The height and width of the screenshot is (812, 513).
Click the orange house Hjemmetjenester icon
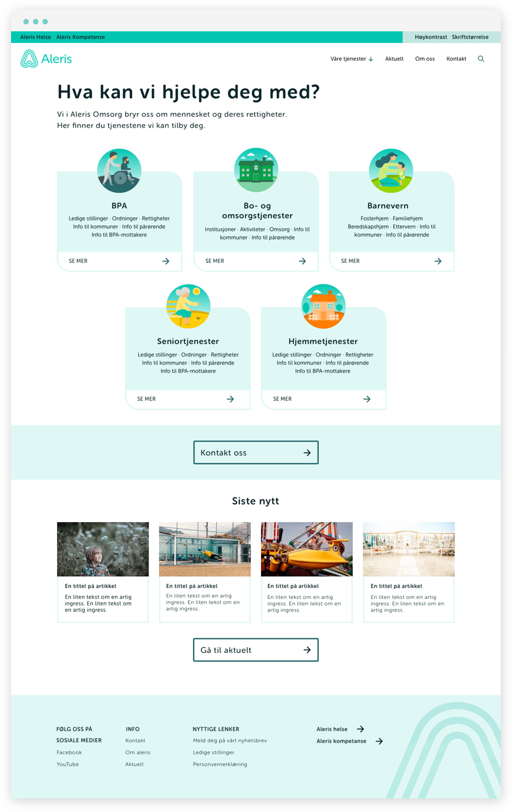tap(324, 306)
